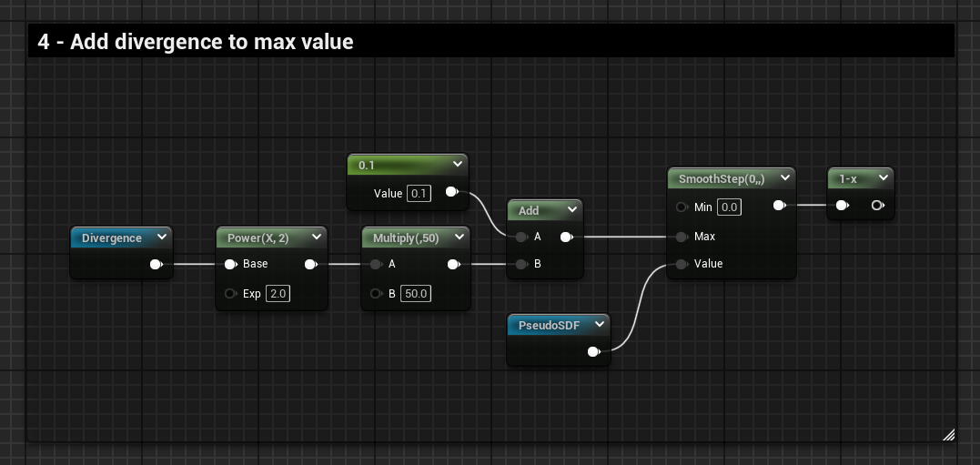980x465 pixels.
Task: Click the Power node Base input pin
Action: click(x=231, y=265)
